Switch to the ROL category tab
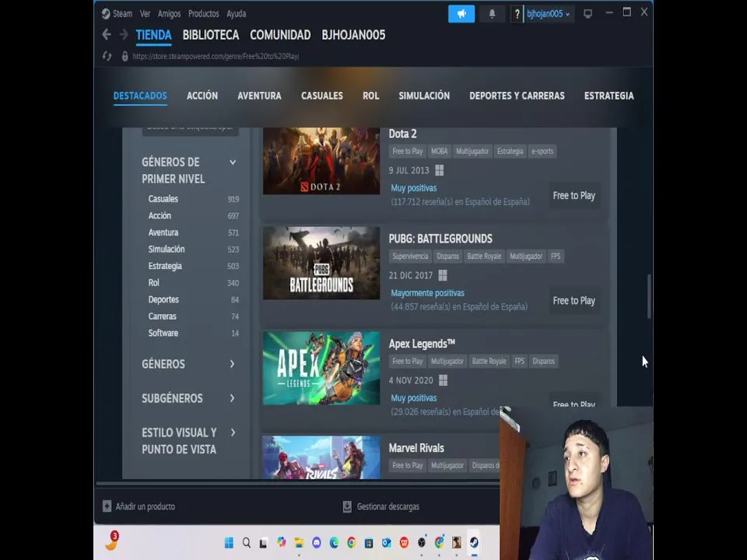 [370, 96]
